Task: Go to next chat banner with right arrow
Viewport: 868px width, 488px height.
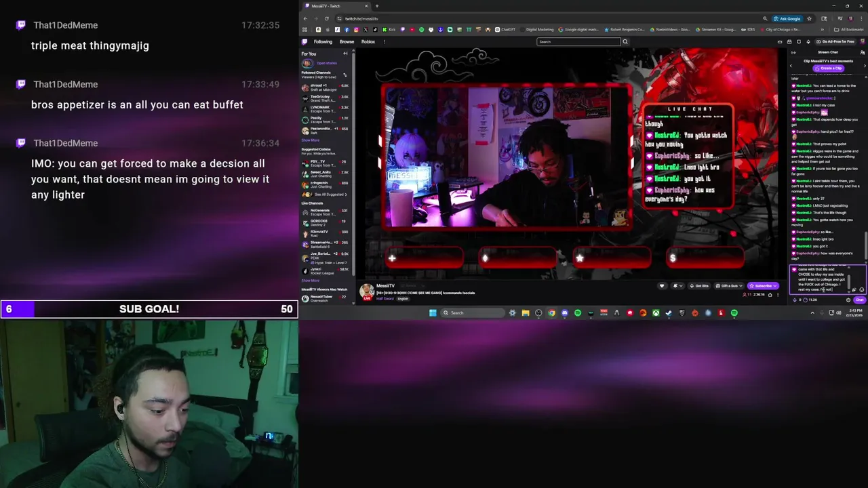Action: [865, 66]
